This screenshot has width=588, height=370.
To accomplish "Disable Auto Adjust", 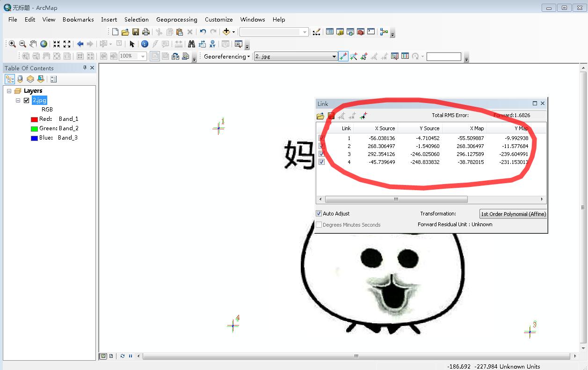I will coord(319,213).
